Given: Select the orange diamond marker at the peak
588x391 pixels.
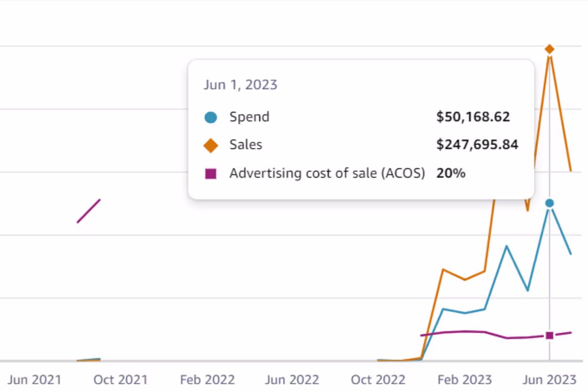Looking at the screenshot, I should click(550, 49).
